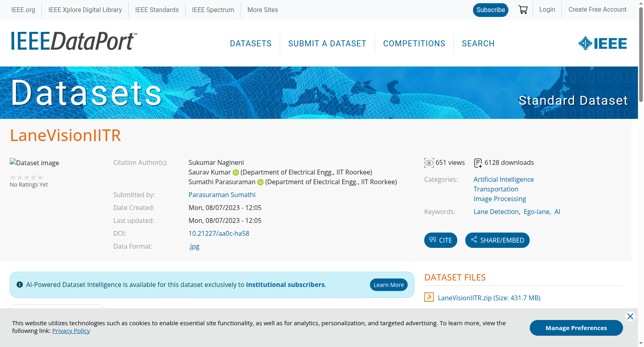This screenshot has width=644, height=347.
Task: Open IEEE Xplore Digital Library link
Action: [85, 10]
